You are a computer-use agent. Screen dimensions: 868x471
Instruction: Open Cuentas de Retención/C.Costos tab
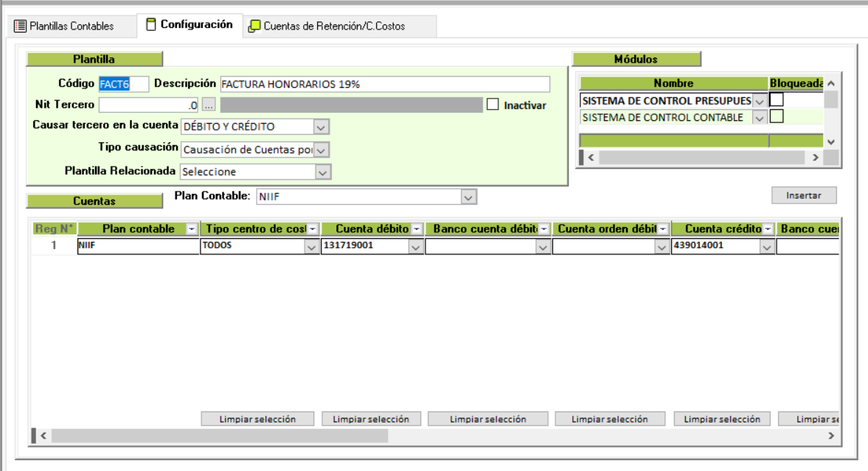(x=333, y=26)
